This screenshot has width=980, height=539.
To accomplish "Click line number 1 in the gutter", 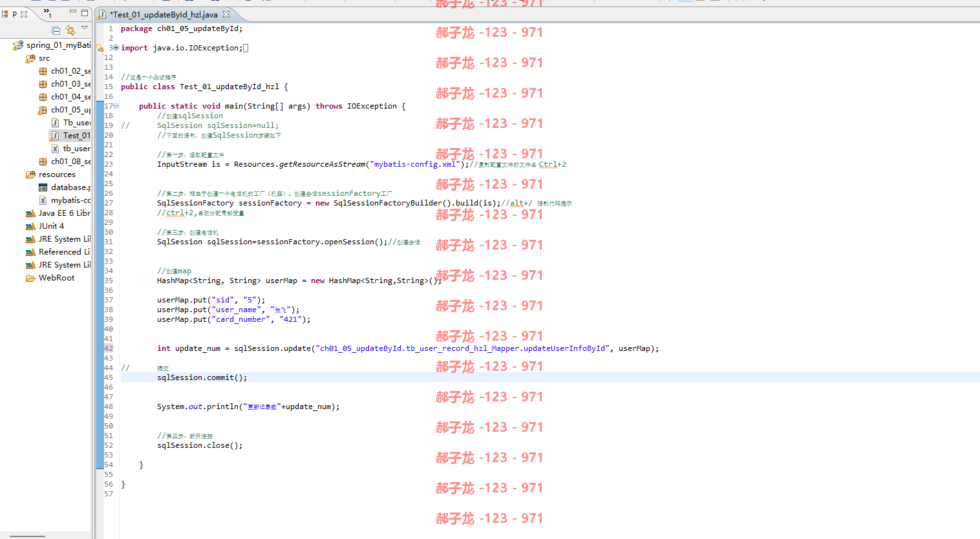I will pyautogui.click(x=111, y=28).
